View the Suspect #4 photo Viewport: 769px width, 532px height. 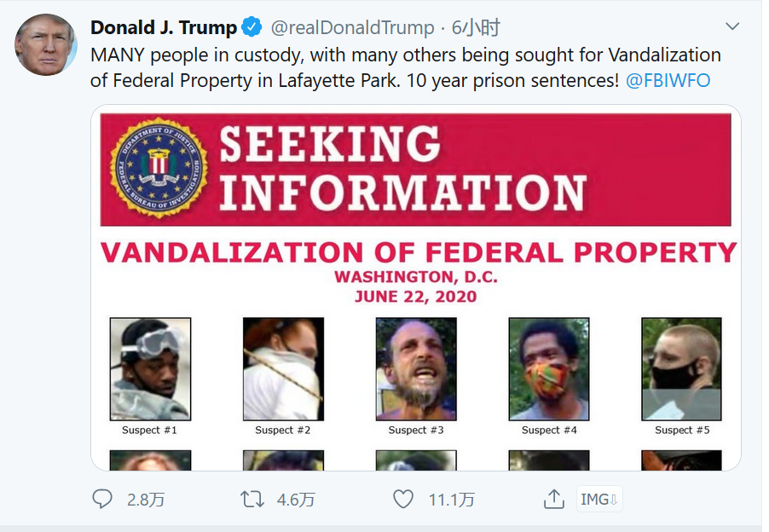(549, 369)
